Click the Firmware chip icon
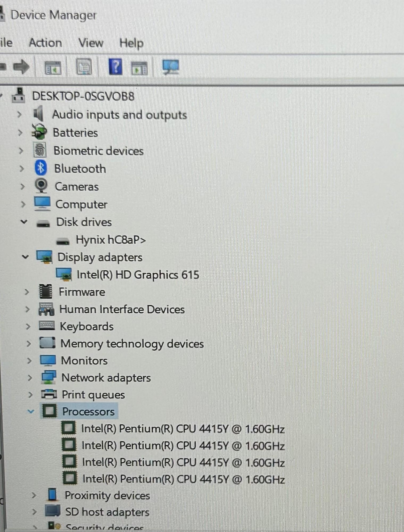404x532 pixels. click(x=46, y=292)
